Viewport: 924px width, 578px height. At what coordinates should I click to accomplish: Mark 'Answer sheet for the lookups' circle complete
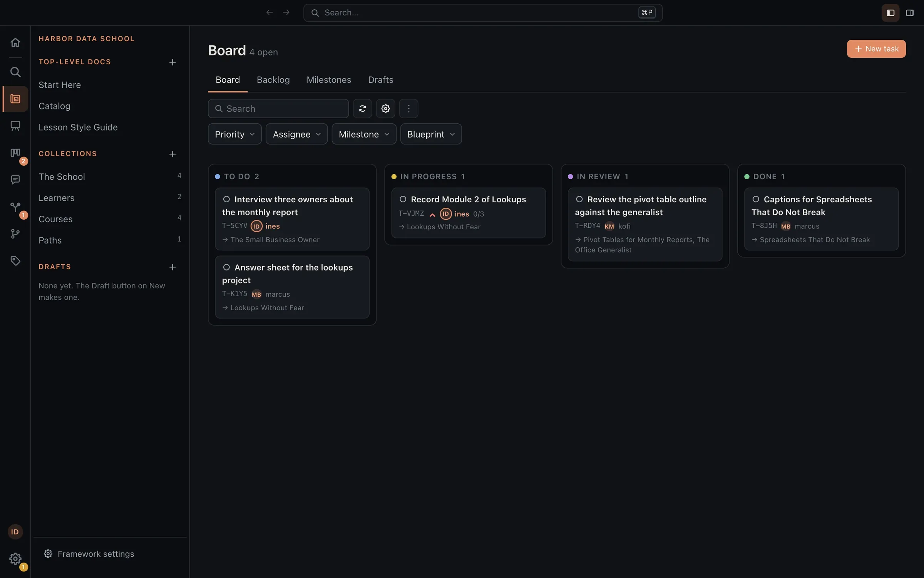coord(226,267)
